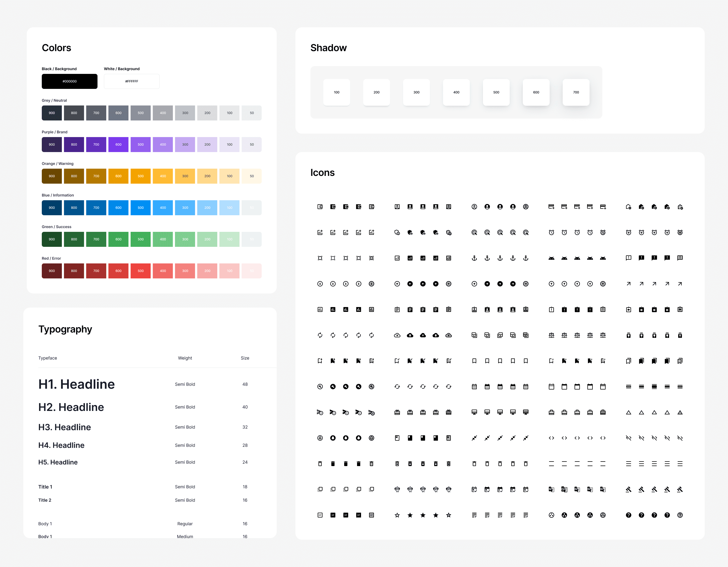Click the outlined wallet icon
Screen dimensions: 728x567
tap(320, 207)
